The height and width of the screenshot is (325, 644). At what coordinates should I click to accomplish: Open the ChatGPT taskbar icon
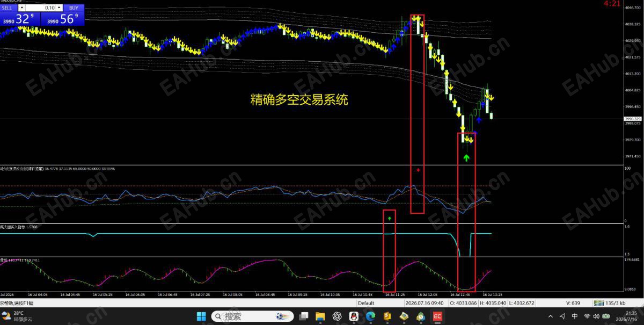[337, 316]
